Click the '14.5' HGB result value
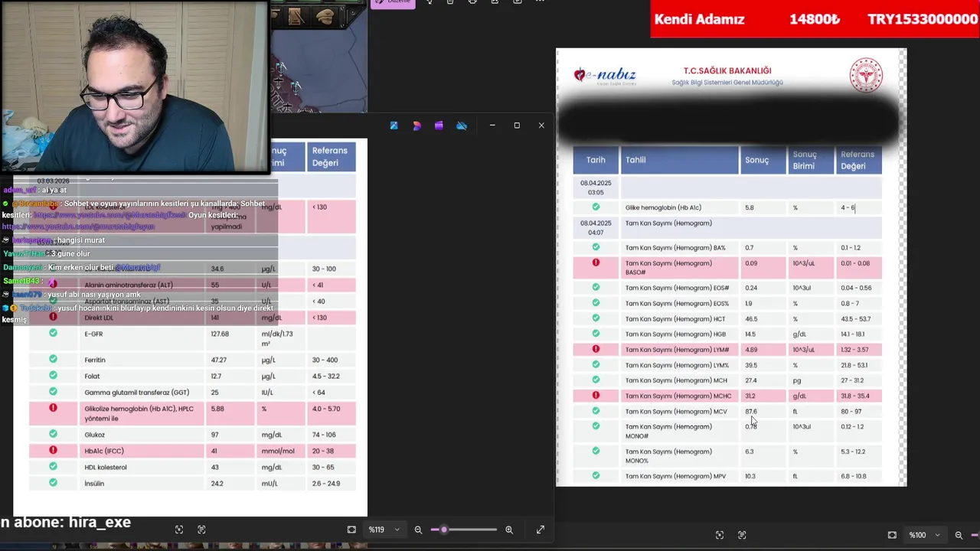 (750, 334)
